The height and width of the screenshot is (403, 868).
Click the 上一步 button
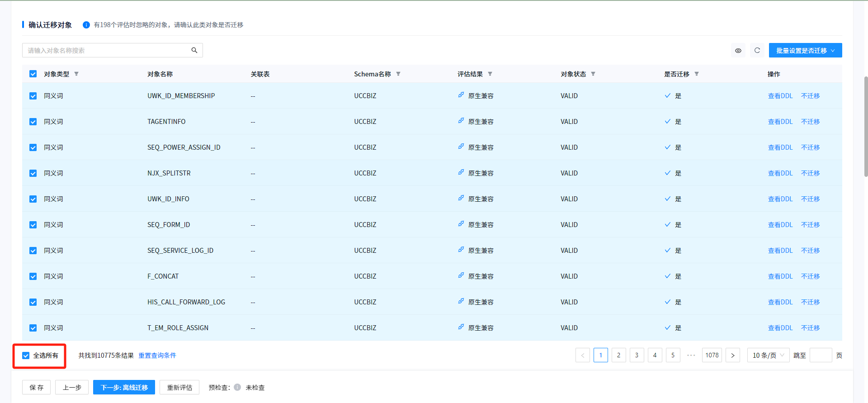[x=72, y=387]
